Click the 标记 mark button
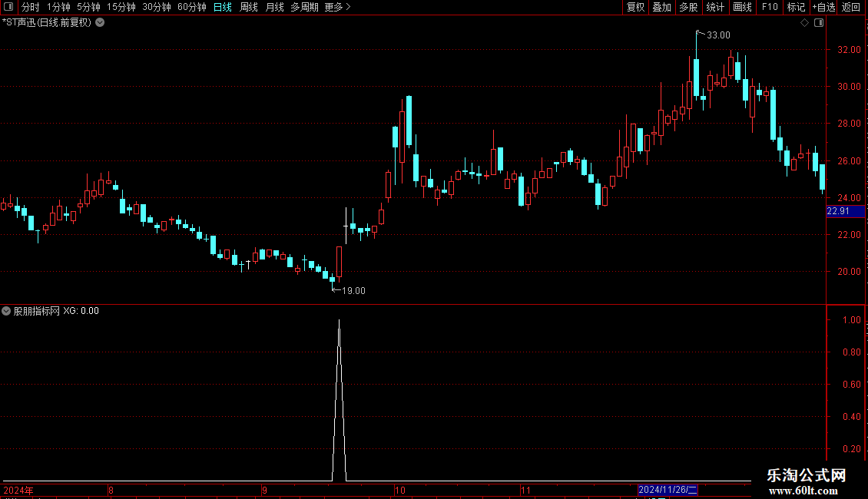This screenshot has width=868, height=499. [796, 7]
